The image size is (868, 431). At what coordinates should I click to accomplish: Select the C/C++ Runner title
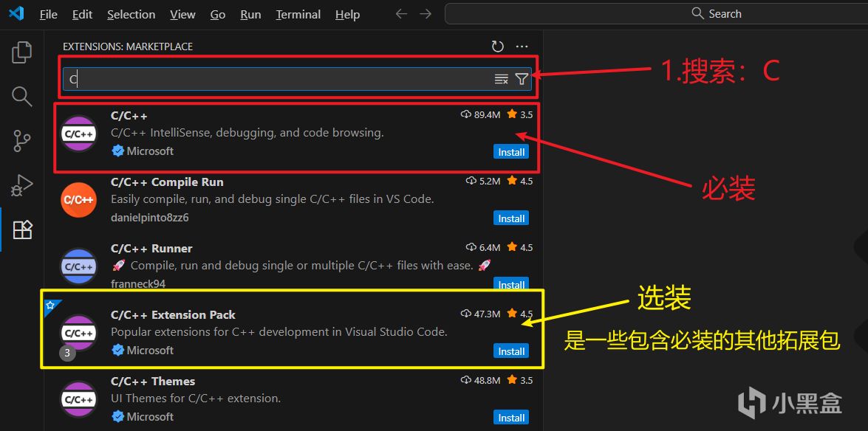151,249
